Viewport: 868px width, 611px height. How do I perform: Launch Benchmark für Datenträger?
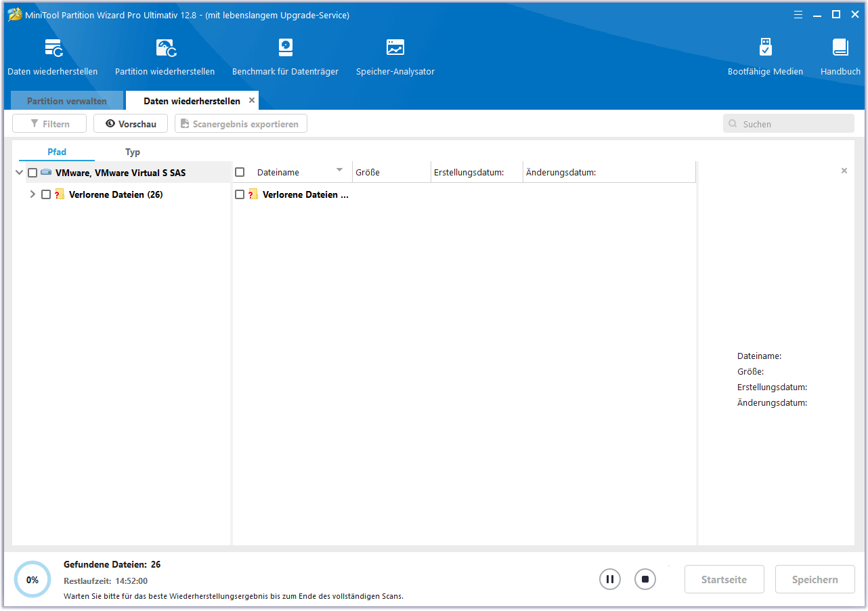285,58
